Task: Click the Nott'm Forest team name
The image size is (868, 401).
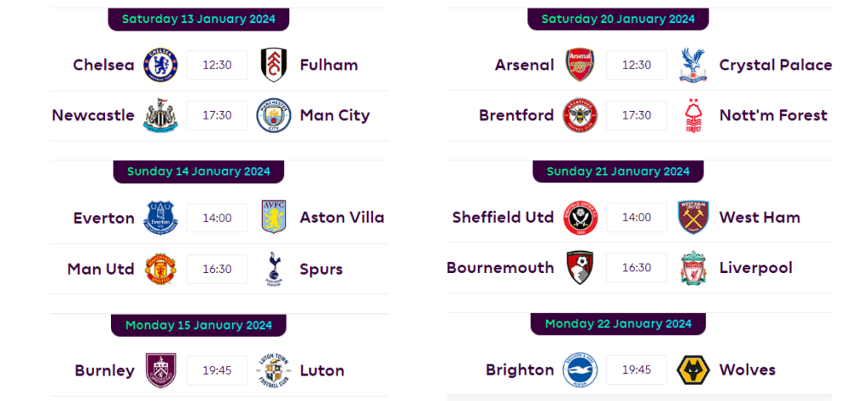Action: point(773,115)
